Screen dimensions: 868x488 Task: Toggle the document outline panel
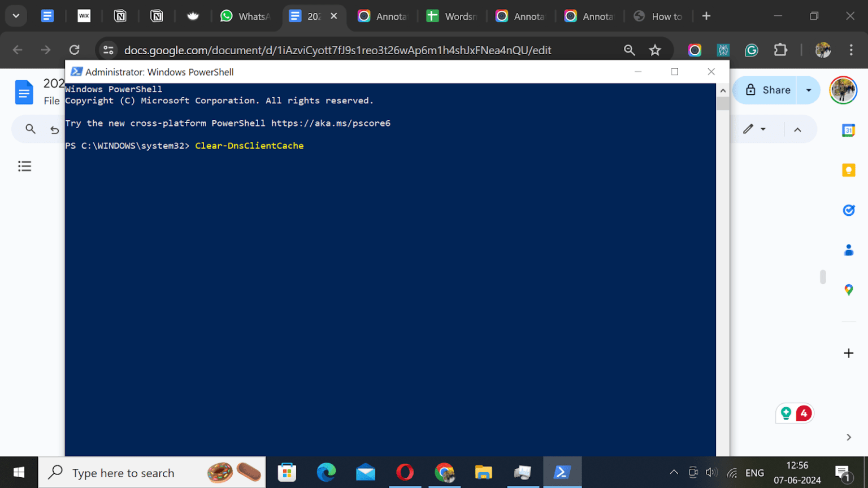click(24, 165)
